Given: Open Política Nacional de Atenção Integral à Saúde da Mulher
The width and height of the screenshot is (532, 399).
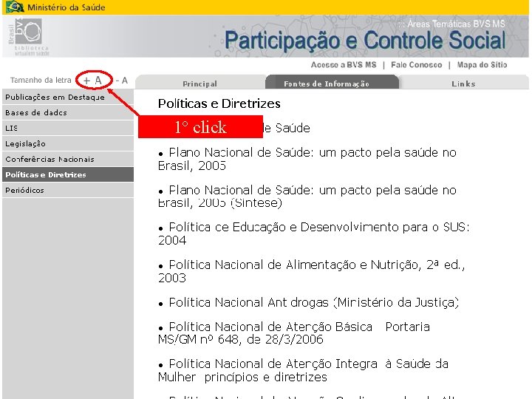Looking at the screenshot, I should pos(303,370).
